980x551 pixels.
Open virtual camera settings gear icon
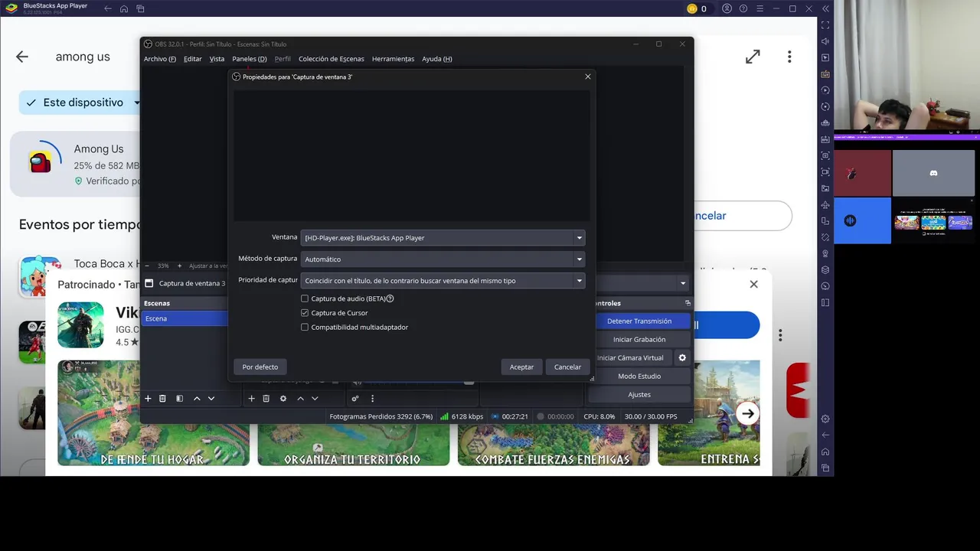[x=682, y=357]
